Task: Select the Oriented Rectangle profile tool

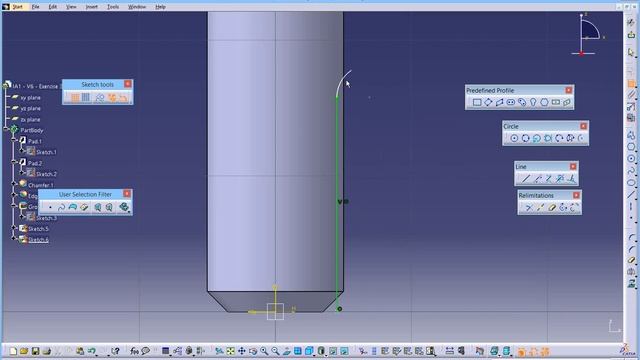Action: (x=488, y=102)
